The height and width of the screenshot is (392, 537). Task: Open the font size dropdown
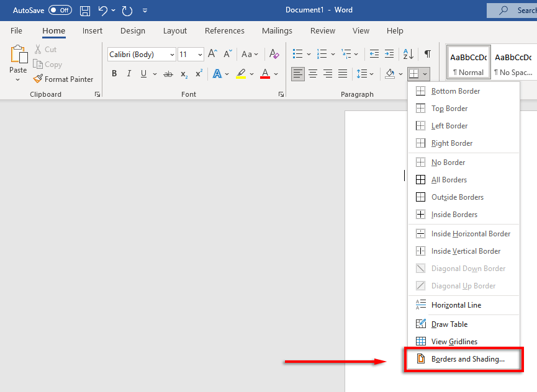click(200, 55)
